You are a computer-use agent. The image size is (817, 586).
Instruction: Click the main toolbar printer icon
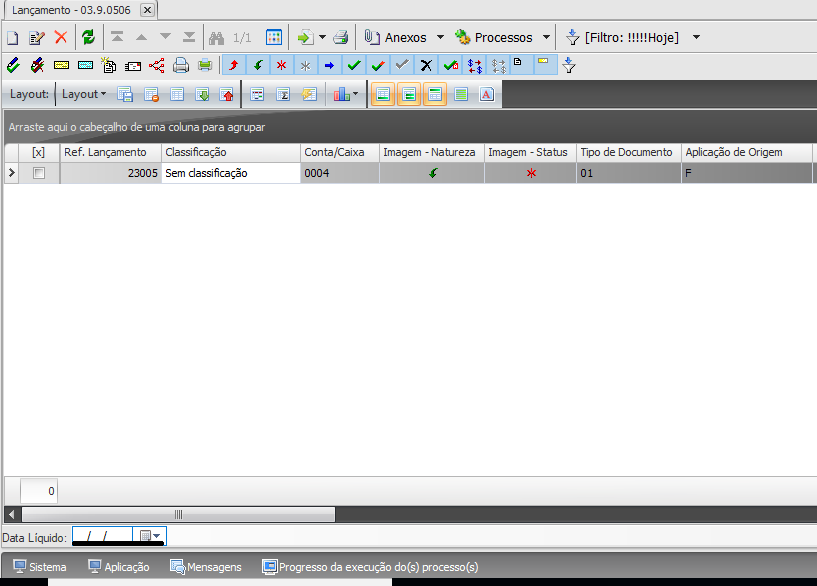click(341, 38)
